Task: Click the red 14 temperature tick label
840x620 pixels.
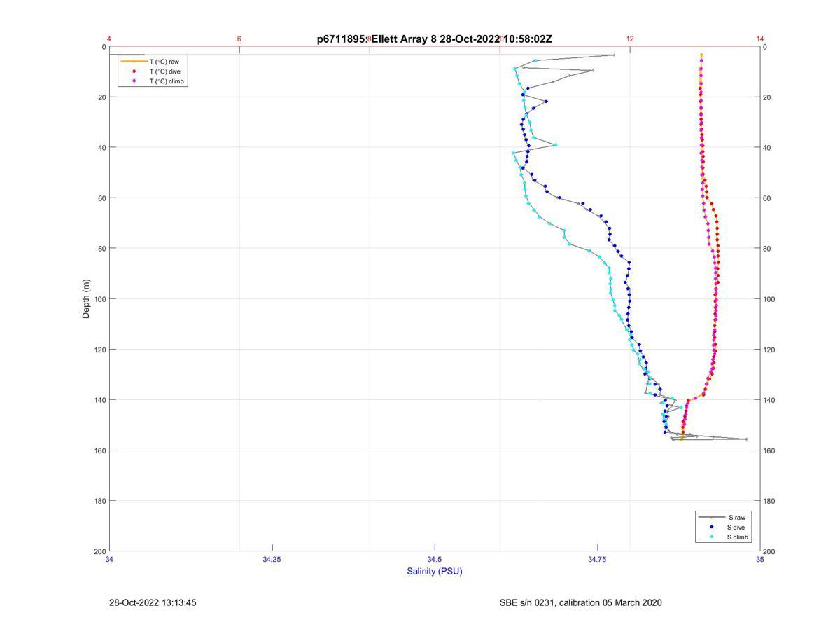Action: click(x=760, y=39)
